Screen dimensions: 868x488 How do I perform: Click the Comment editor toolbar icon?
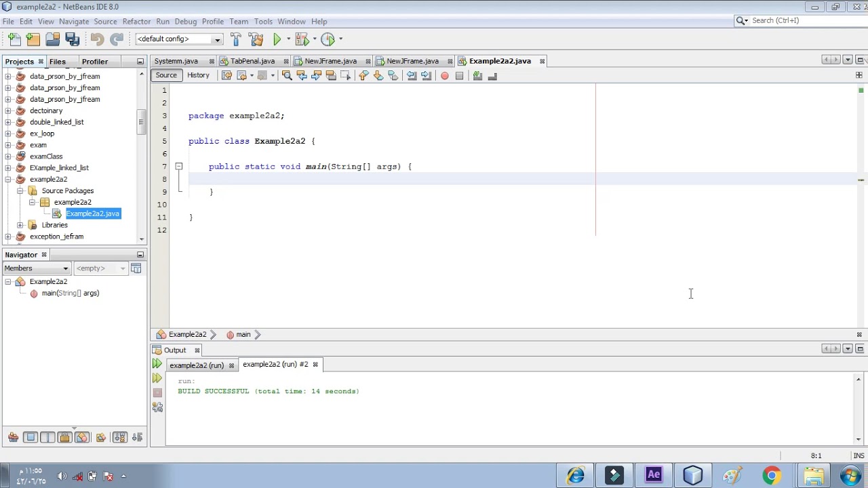478,76
